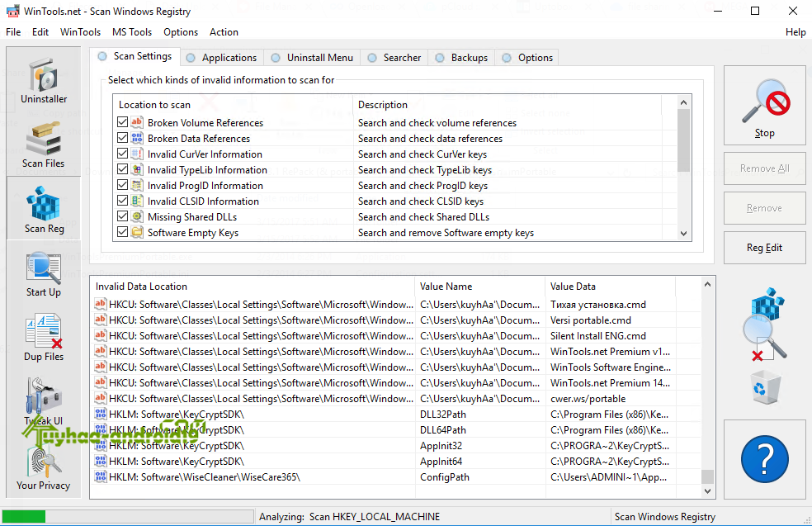This screenshot has width=812, height=526.
Task: Click the blue question mark help icon
Action: click(x=764, y=460)
